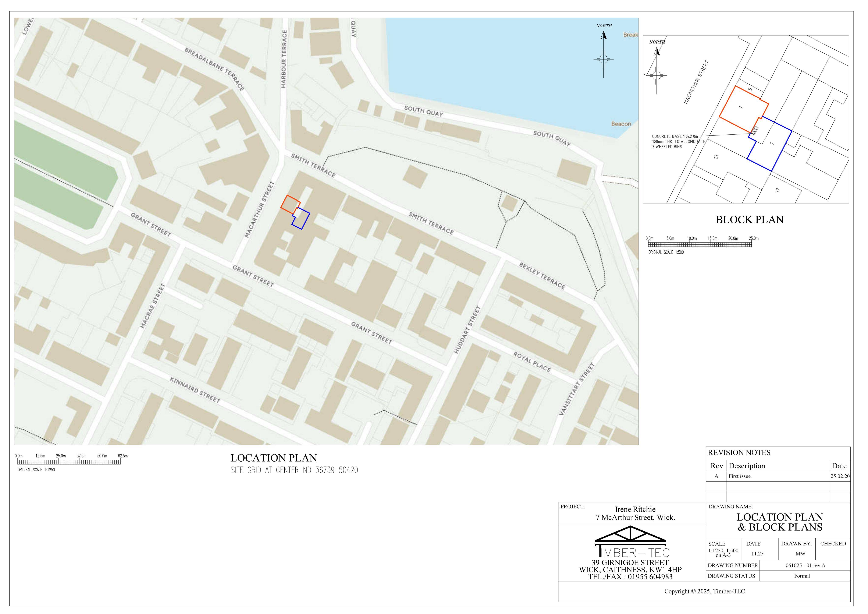This screenshot has height=614, width=868.
Task: Select the bin symbol at the concrete base
Action: coord(754,131)
